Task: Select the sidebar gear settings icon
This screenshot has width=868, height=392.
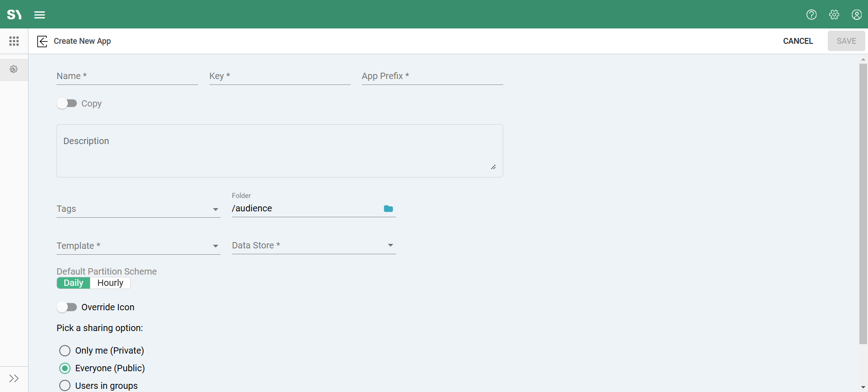Action: click(14, 70)
